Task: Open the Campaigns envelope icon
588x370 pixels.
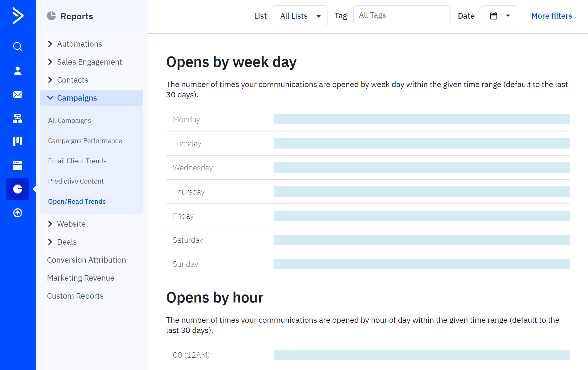Action: 18,95
